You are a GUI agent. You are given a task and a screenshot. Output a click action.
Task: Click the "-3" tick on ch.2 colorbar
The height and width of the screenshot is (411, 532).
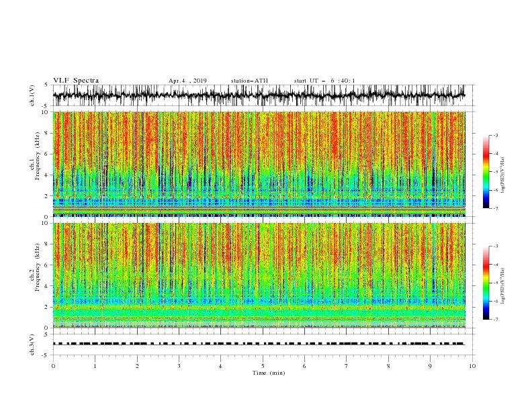(496, 246)
